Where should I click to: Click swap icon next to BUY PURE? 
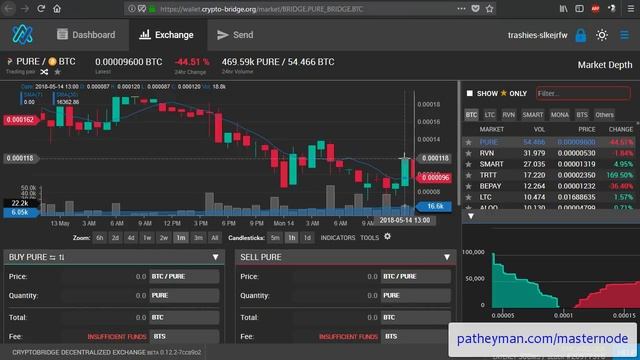coord(53,257)
